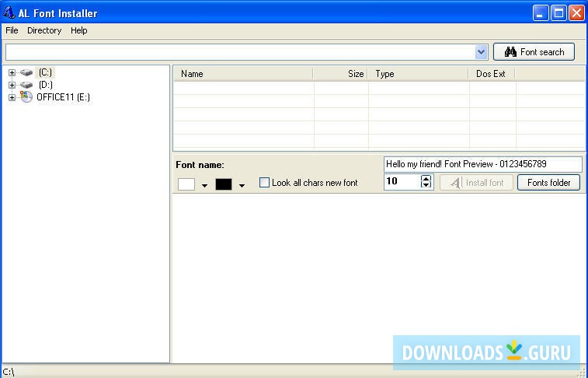Sort by the Name column header
588x378 pixels.
[x=243, y=74]
